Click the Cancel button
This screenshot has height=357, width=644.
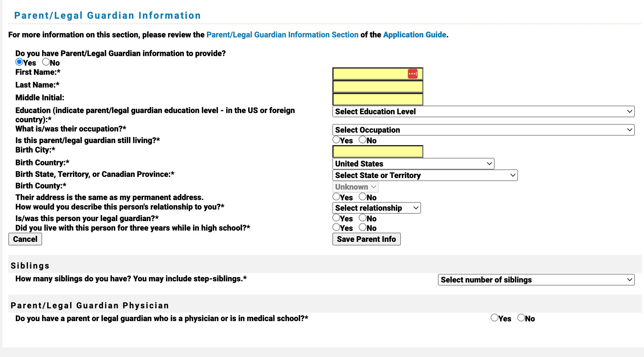pyautogui.click(x=25, y=239)
